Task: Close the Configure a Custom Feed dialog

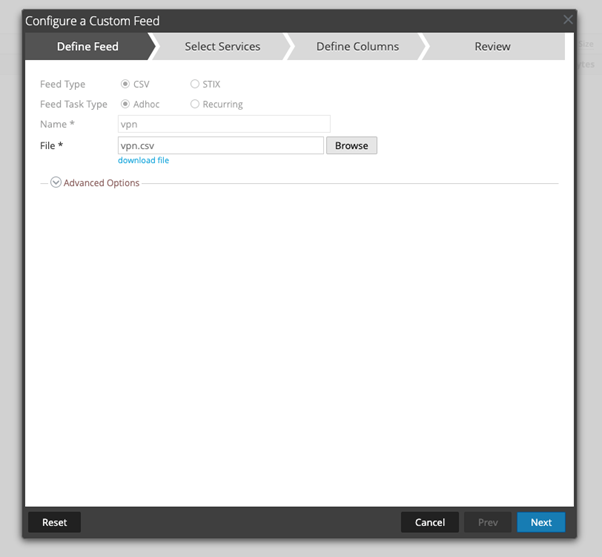Action: [x=568, y=20]
